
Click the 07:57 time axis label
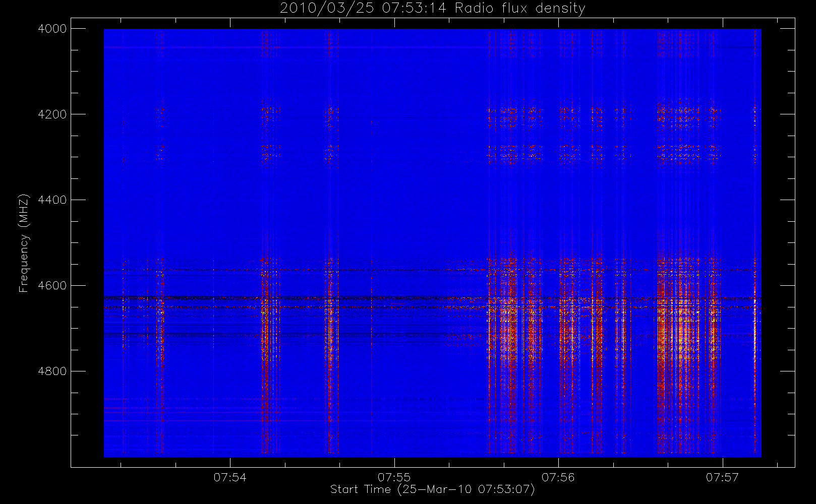[x=723, y=477]
